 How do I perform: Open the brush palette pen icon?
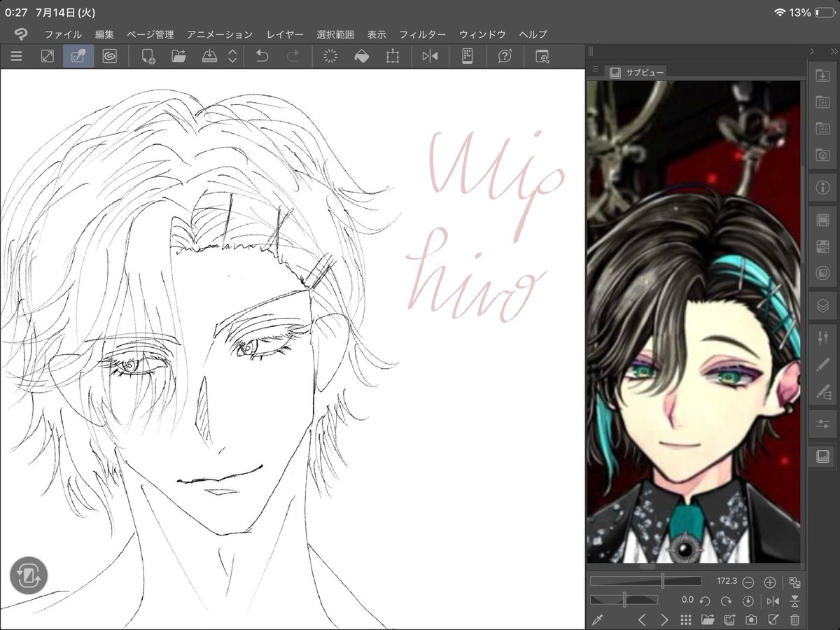click(x=822, y=365)
